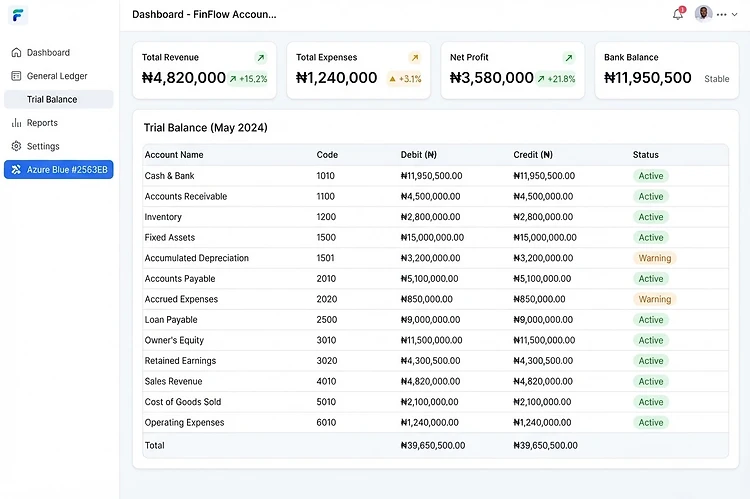Image resolution: width=750 pixels, height=499 pixels.
Task: Click Active badge for Cash & Bank
Action: click(x=651, y=176)
